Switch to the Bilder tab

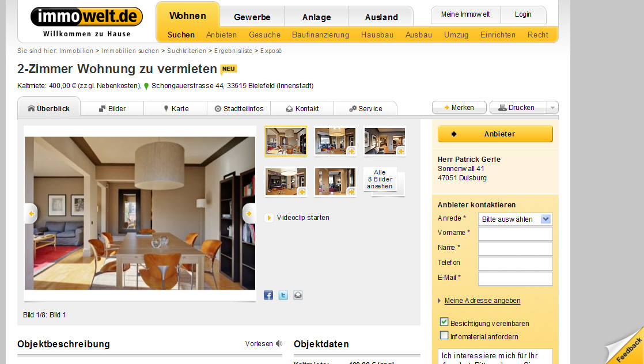112,108
